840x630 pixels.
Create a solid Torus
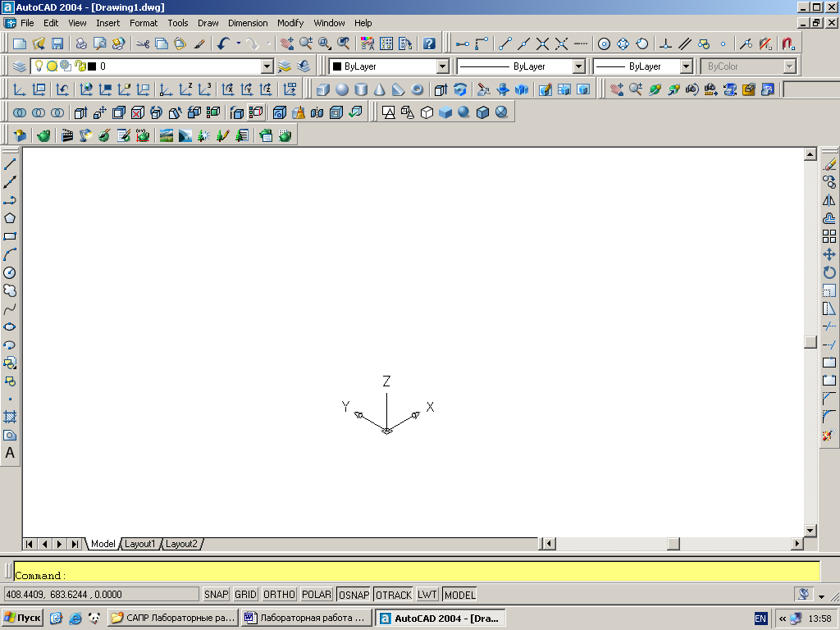tap(418, 89)
